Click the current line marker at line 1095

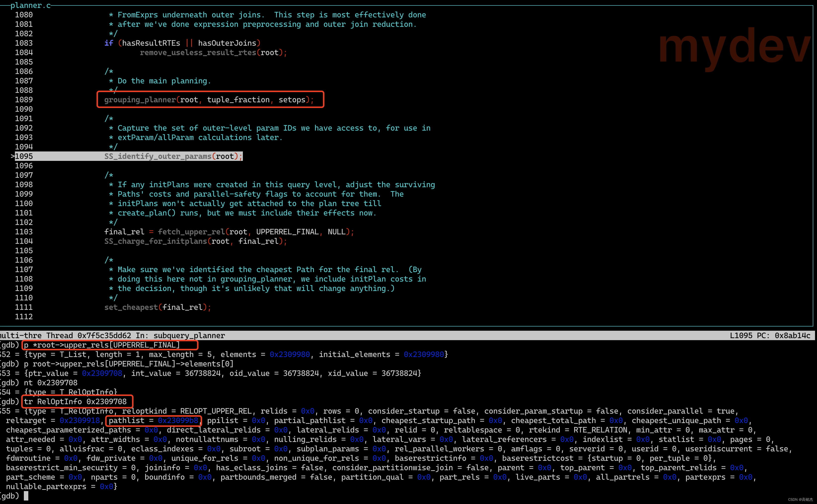[13, 156]
